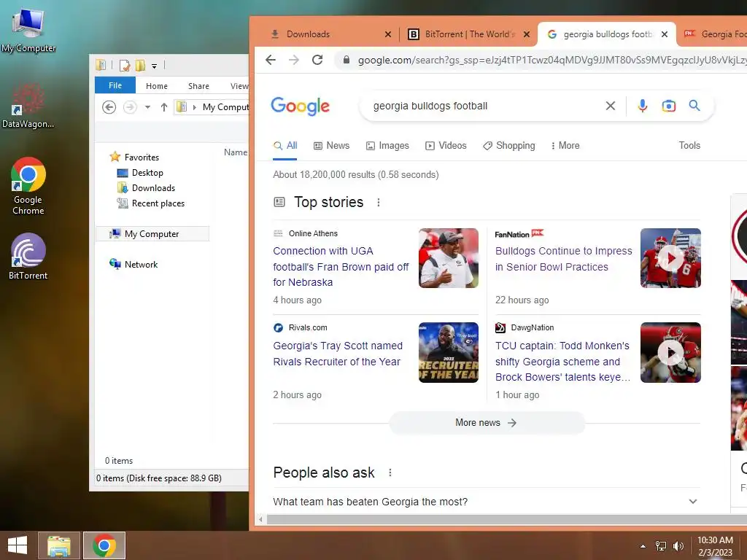
Task: Click Chrome's forward arrow button
Action: click(x=294, y=60)
